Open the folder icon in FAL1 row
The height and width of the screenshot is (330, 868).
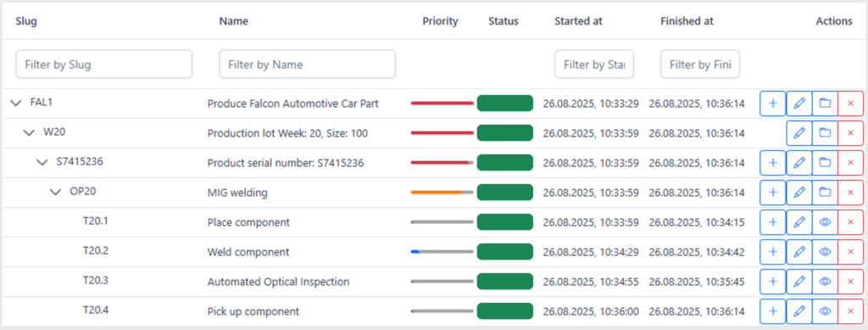825,103
